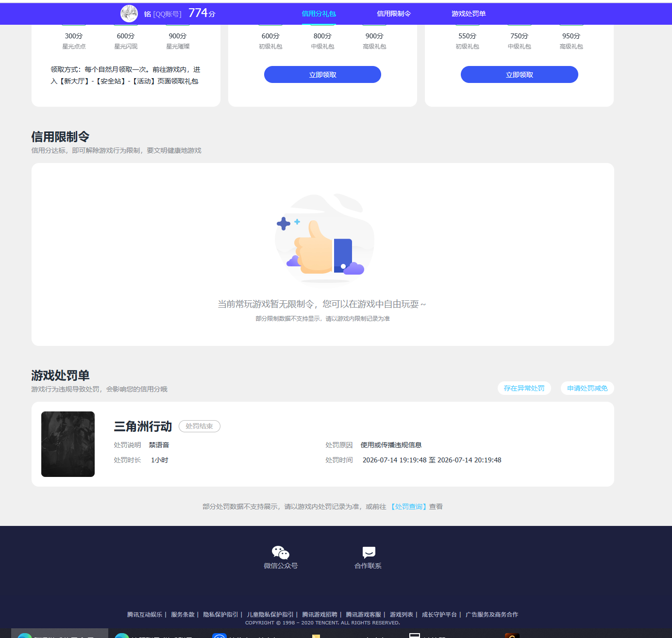The width and height of the screenshot is (672, 638).
Task: Open the 服务条款 footer link
Action: 183,614
